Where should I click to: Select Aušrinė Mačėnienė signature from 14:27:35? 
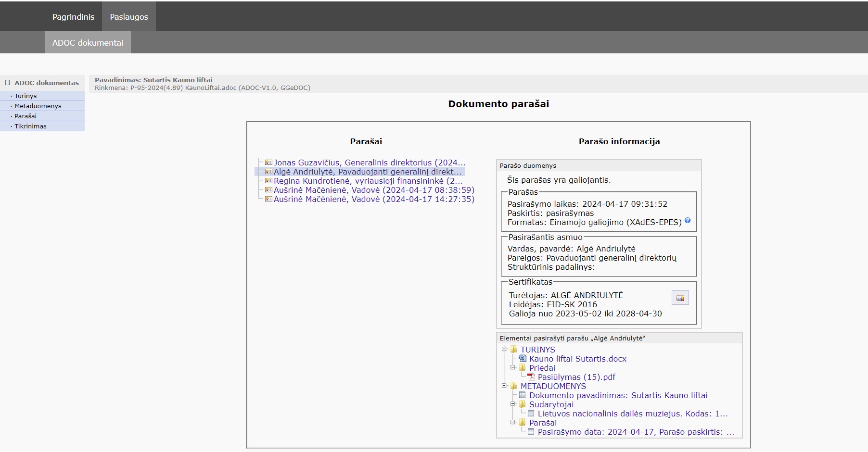374,199
